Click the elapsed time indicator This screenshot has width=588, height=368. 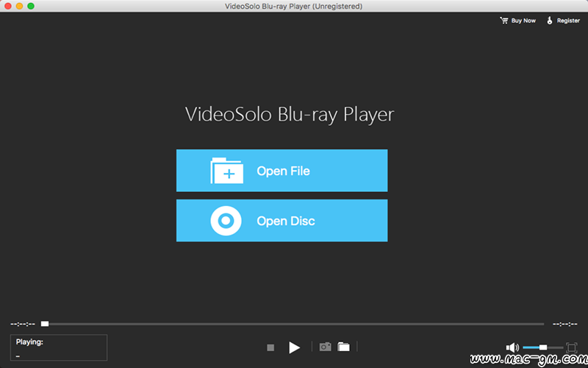coord(23,324)
